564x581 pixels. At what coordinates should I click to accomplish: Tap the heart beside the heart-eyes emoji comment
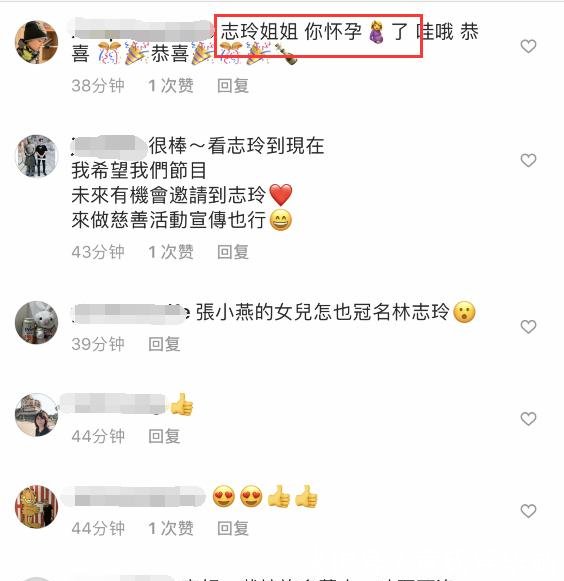pos(528,511)
